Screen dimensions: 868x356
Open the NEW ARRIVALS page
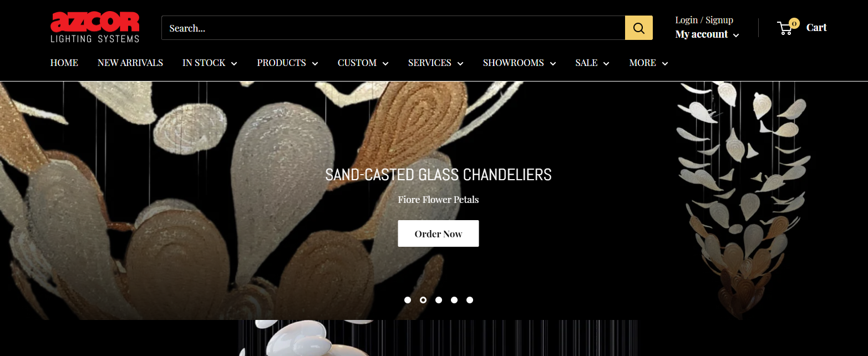[130, 63]
